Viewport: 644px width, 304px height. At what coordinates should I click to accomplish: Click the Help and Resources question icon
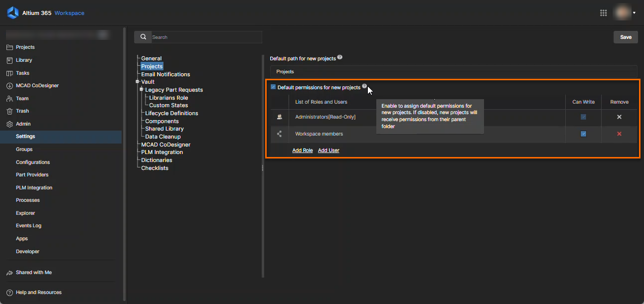point(9,293)
